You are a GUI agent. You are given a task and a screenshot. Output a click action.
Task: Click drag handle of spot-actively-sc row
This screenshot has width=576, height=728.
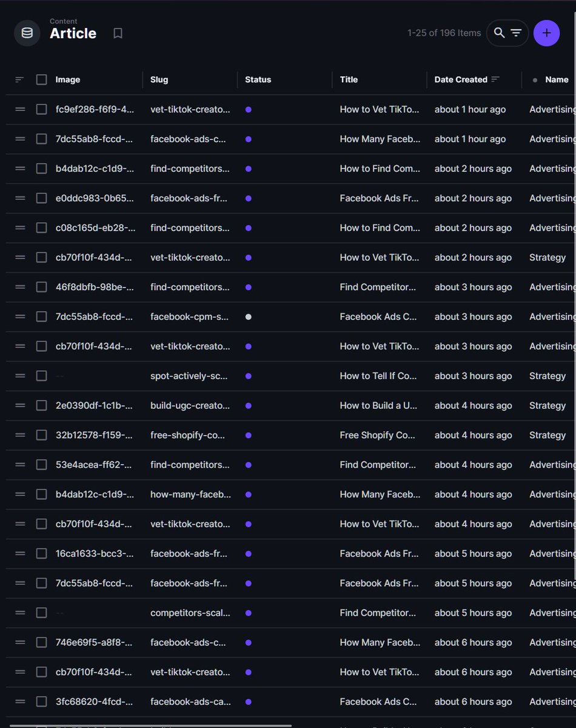pos(20,376)
